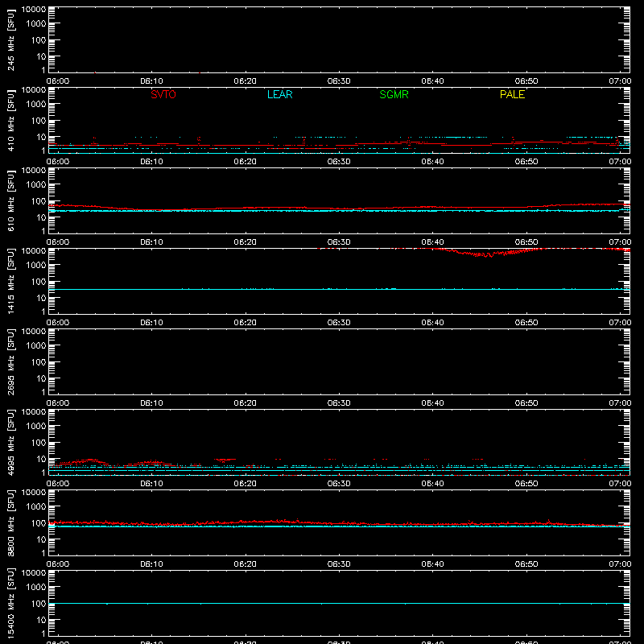Click the flat cyan line in 1415 MHz plot
Viewport: 644px width, 644px height.
point(339,289)
